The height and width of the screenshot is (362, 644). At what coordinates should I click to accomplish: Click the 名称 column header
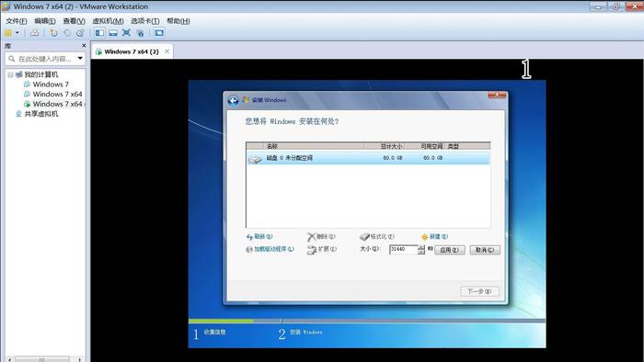(272, 146)
